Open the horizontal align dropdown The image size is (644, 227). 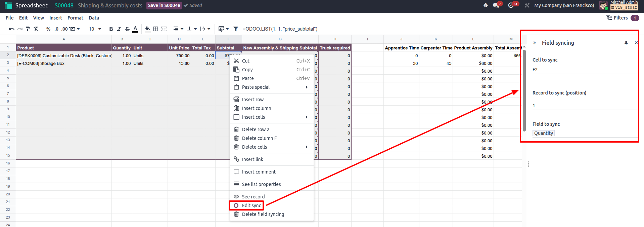pos(178,29)
